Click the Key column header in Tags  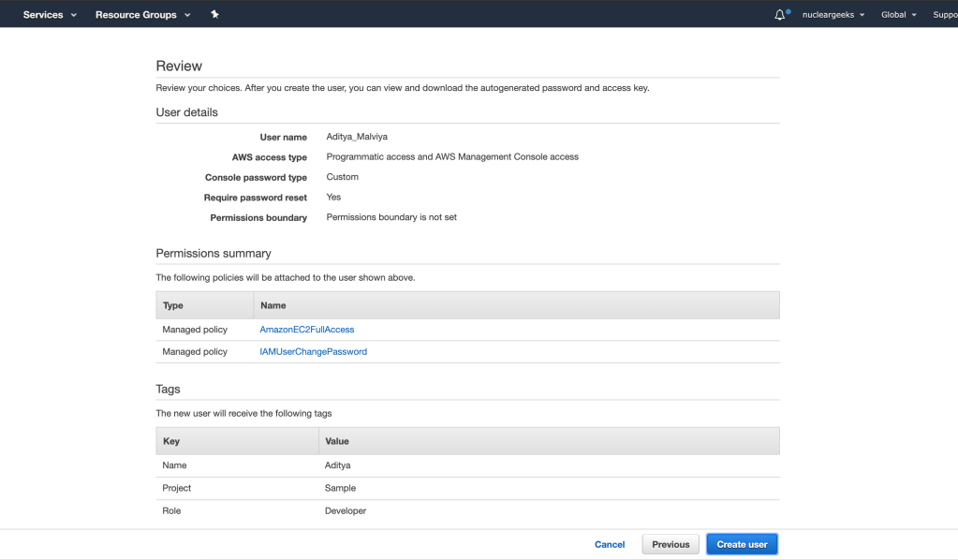point(171,441)
